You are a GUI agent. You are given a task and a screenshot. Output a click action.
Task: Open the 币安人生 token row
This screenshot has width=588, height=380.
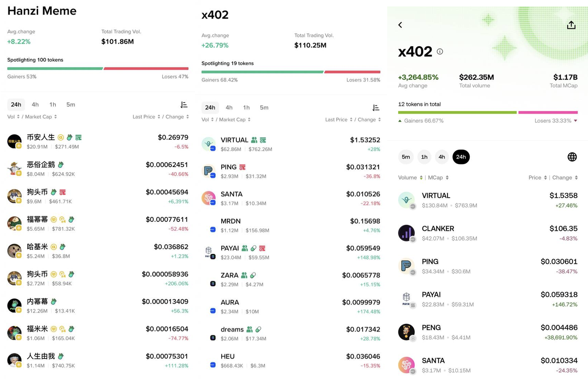(98, 142)
